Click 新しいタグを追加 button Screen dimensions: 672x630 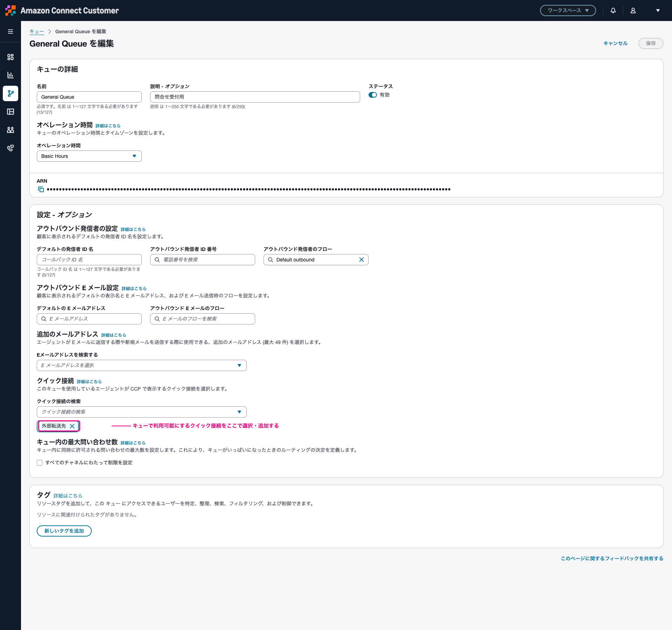click(x=64, y=531)
